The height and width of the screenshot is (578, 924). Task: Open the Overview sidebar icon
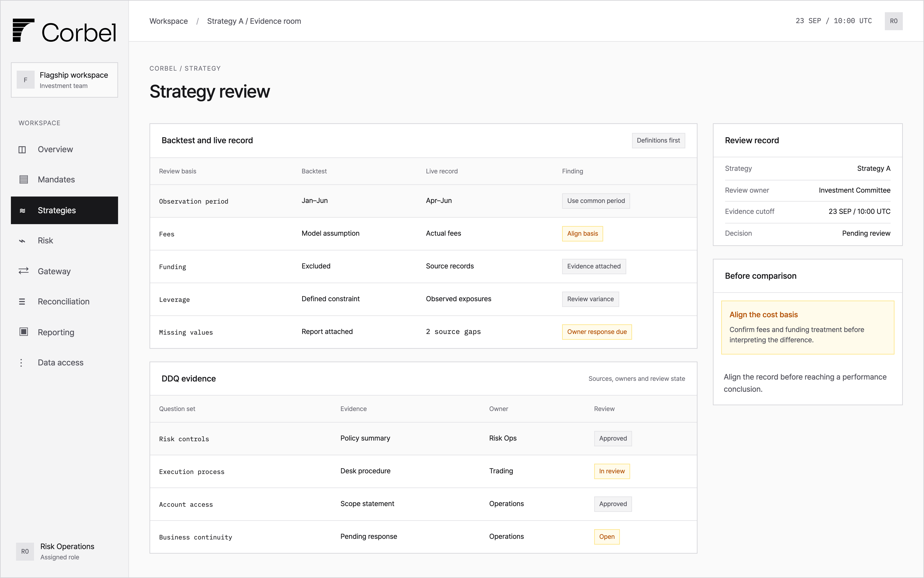[22, 149]
